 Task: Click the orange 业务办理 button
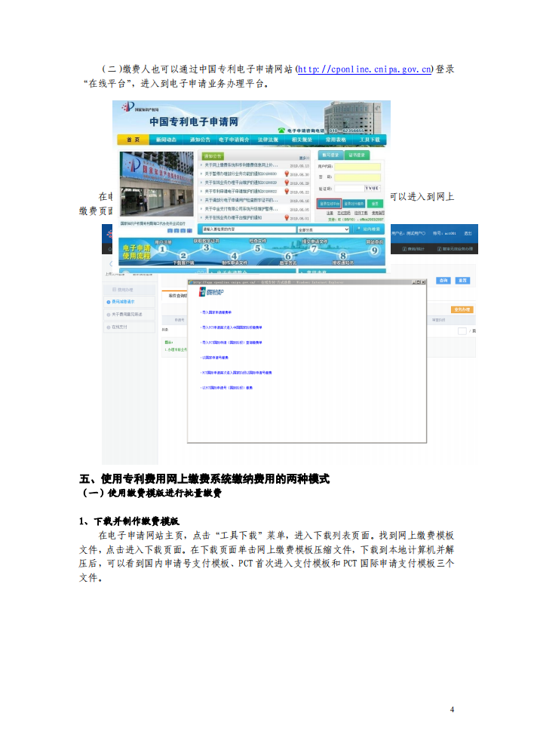pos(462,309)
